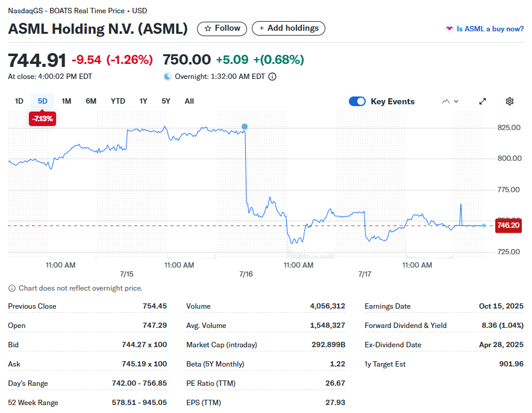Viewport: 532px width, 413px height.
Task: Click the chart settings gear icon
Action: point(509,101)
